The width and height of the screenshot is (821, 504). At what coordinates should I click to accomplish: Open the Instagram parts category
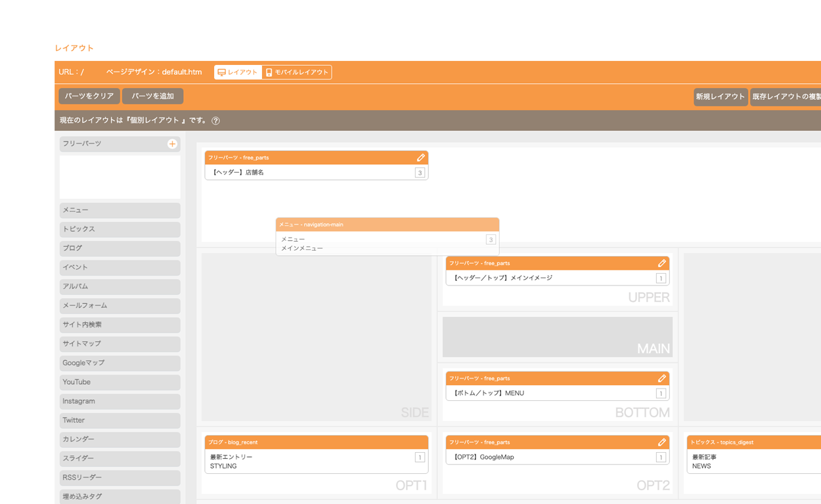tap(120, 401)
